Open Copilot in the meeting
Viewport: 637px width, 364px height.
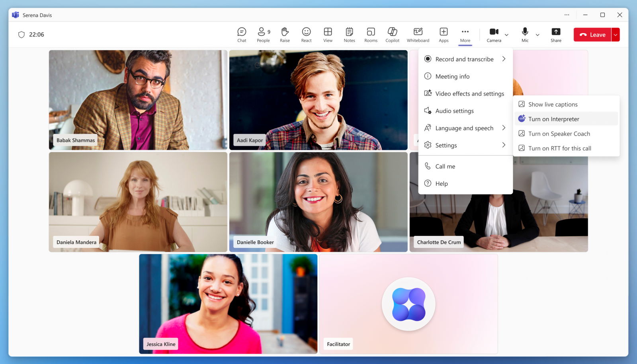click(x=392, y=34)
